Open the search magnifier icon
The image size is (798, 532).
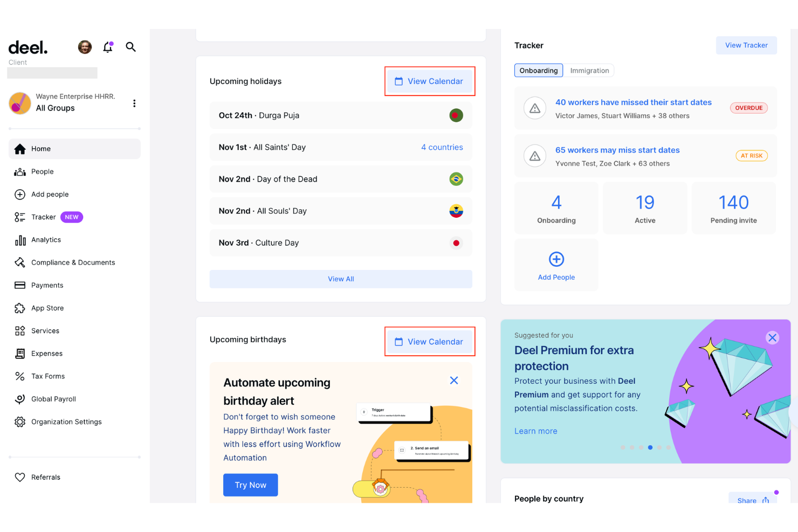pyautogui.click(x=130, y=47)
